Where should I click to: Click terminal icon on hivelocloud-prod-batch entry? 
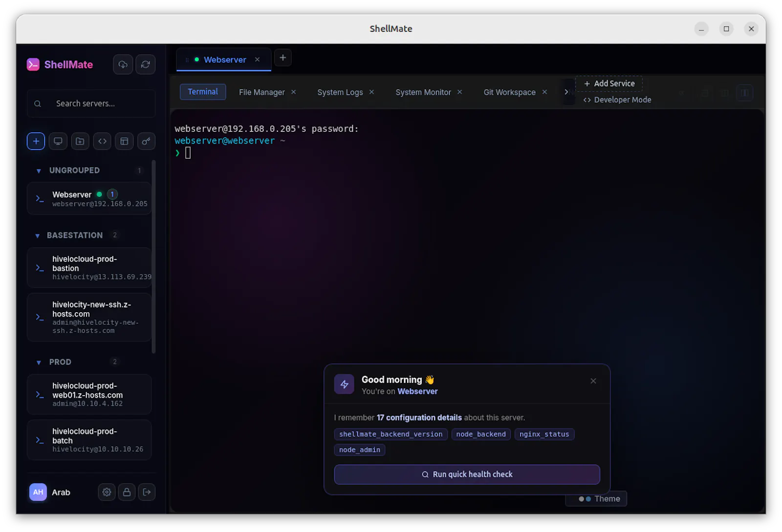click(40, 440)
